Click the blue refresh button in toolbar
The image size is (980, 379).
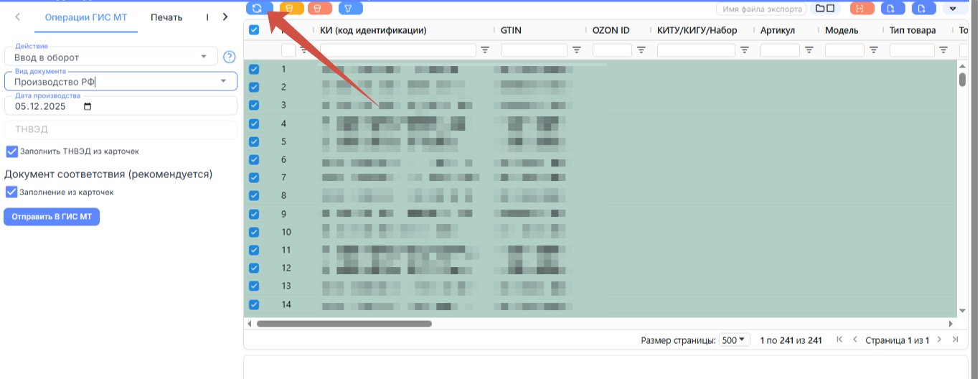[258, 9]
